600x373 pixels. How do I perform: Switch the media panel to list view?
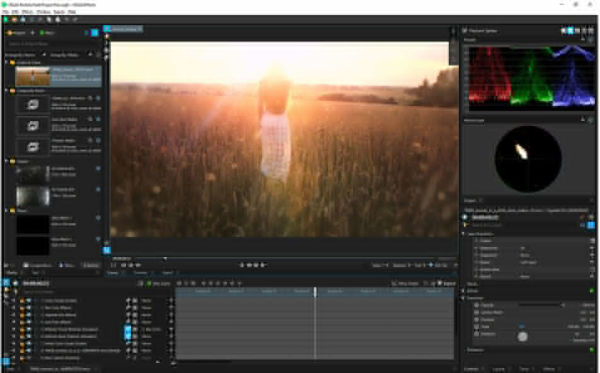pyautogui.click(x=86, y=33)
